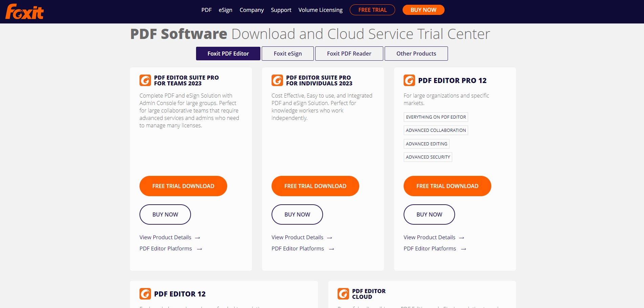The image size is (644, 308).
Task: Open PDF Editor Platforms link in Teams card
Action: click(171, 248)
